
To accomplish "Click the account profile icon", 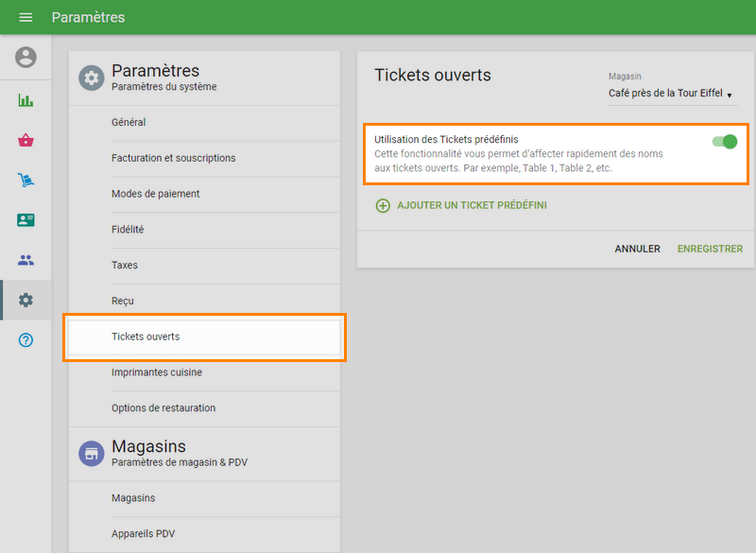I will [x=25, y=58].
